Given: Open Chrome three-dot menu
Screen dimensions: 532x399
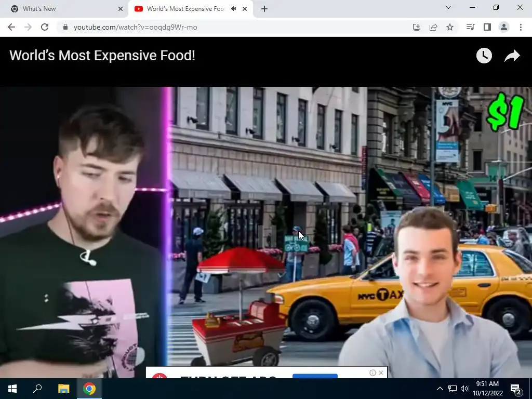Looking at the screenshot, I should tap(521, 27).
